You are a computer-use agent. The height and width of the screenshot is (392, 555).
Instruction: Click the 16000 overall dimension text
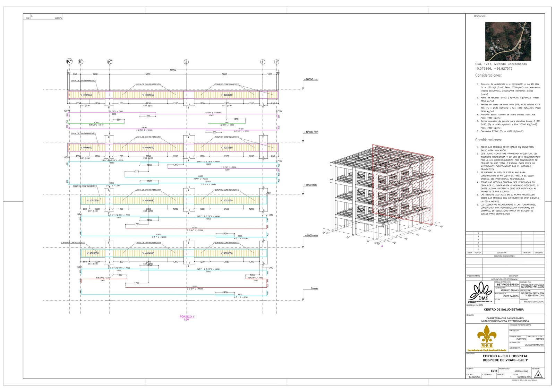coord(173,70)
